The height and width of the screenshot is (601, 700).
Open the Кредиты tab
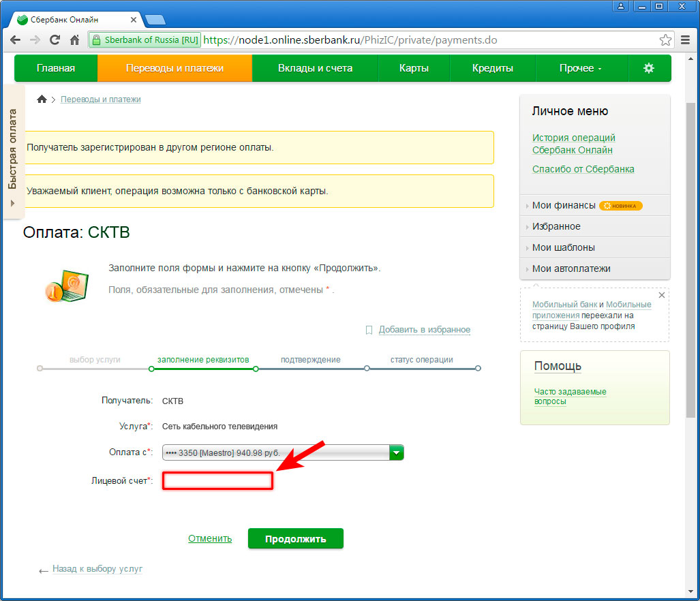(492, 68)
